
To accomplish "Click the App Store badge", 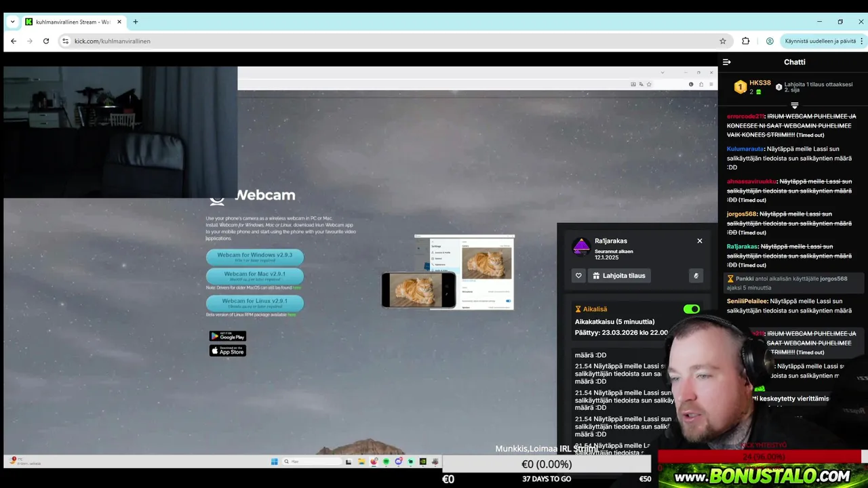I will coord(228,350).
